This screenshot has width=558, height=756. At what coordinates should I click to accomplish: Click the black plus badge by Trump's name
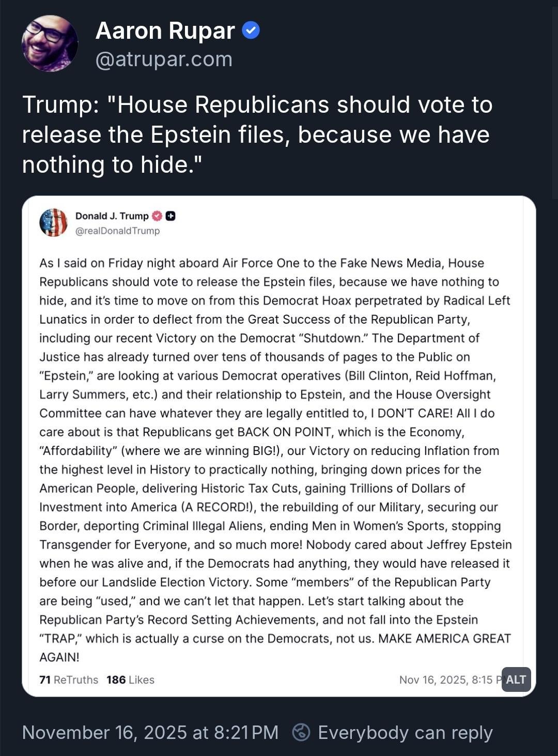pos(171,216)
